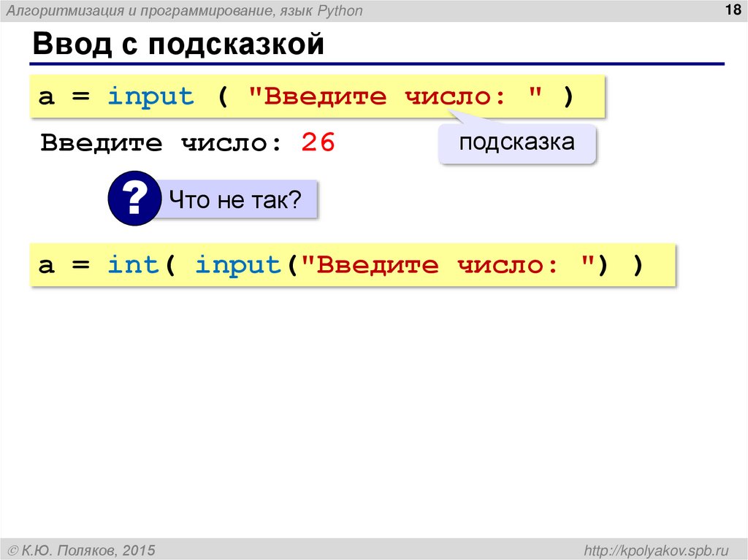
Task: Click the 'Что не так?' label box
Action: (236, 197)
